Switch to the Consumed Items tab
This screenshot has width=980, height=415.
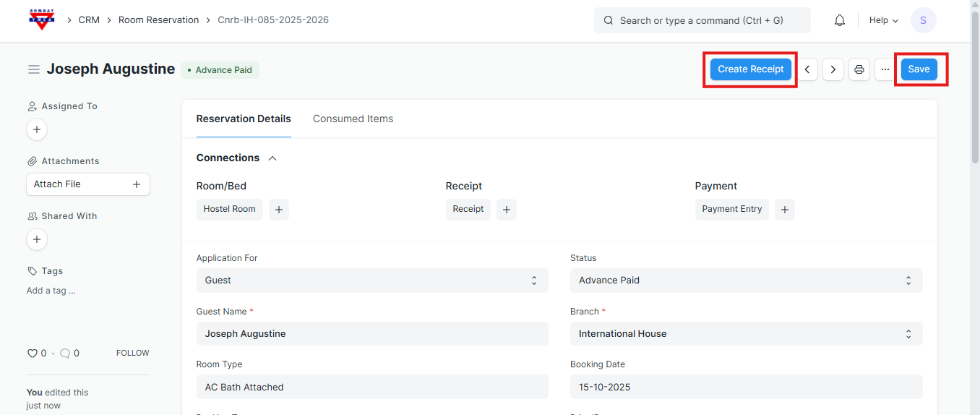pyautogui.click(x=353, y=119)
